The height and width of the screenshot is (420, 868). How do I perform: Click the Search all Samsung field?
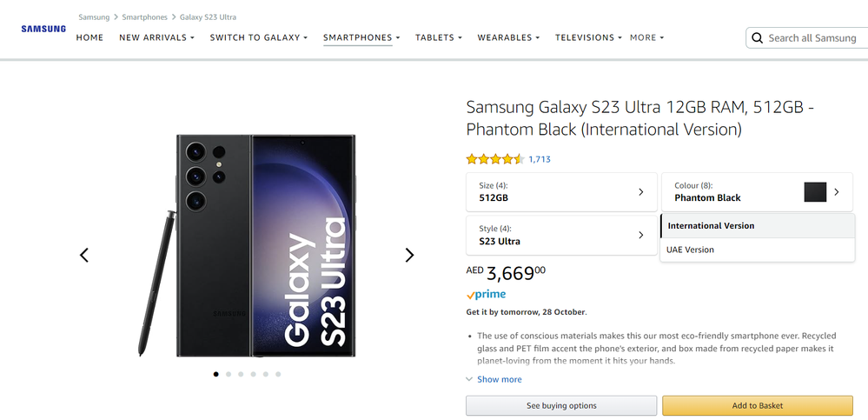pos(807,38)
